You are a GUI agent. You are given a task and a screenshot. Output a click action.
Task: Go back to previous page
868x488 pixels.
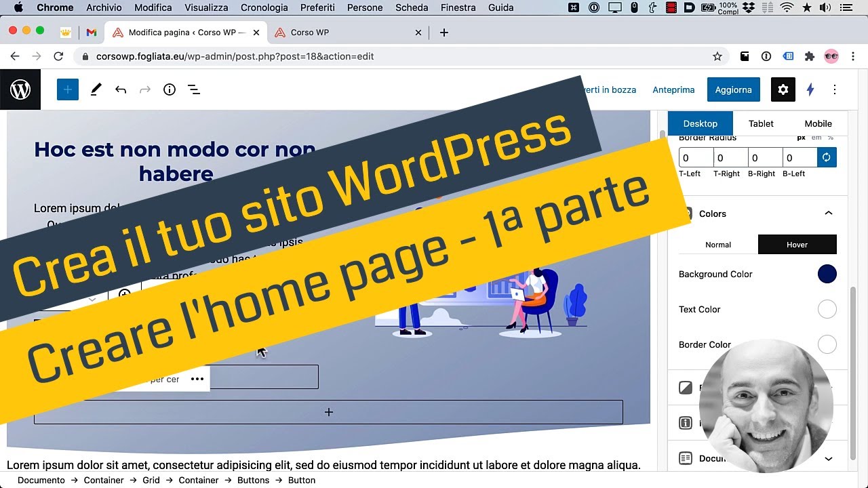pos(15,56)
